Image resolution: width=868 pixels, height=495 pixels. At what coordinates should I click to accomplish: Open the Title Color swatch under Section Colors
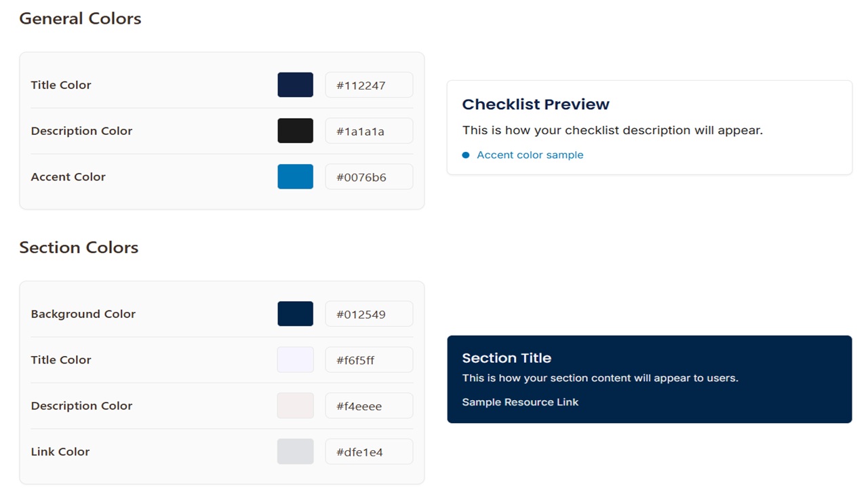pos(295,359)
